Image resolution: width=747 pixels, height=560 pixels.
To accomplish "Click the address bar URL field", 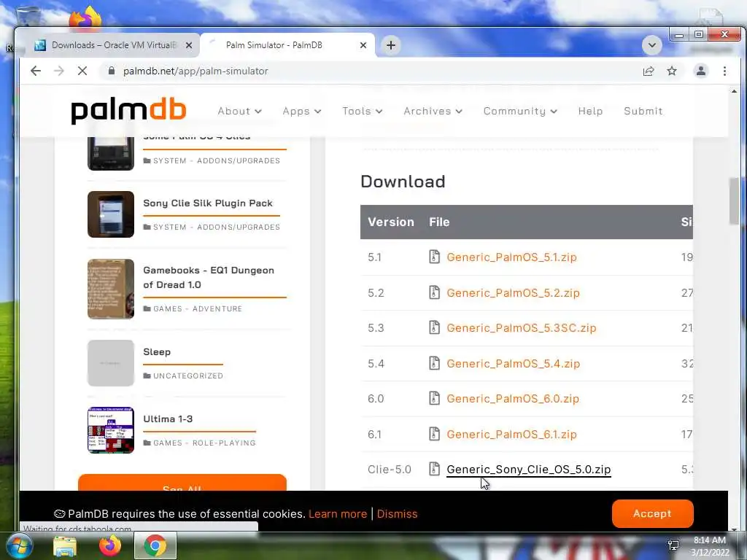I will (x=371, y=71).
